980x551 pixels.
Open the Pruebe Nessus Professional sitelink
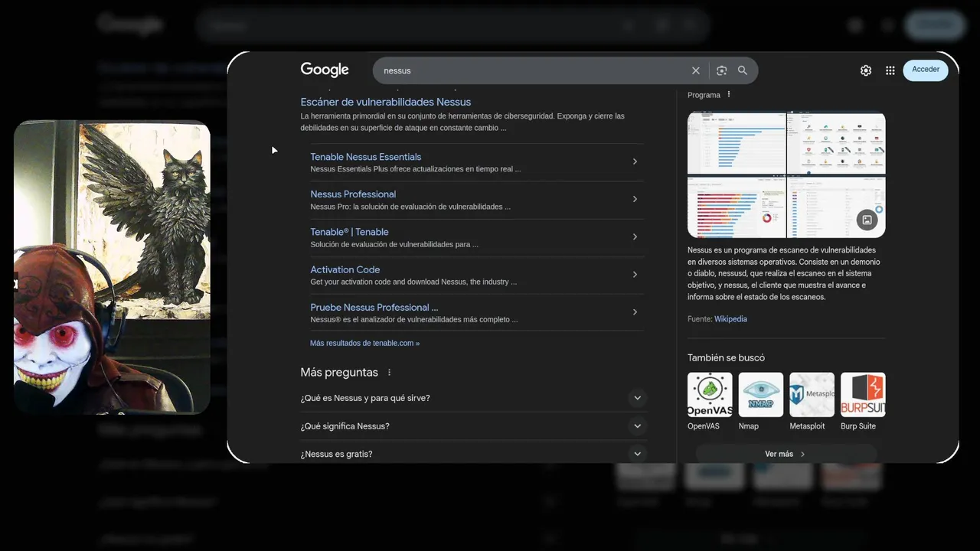coord(374,307)
